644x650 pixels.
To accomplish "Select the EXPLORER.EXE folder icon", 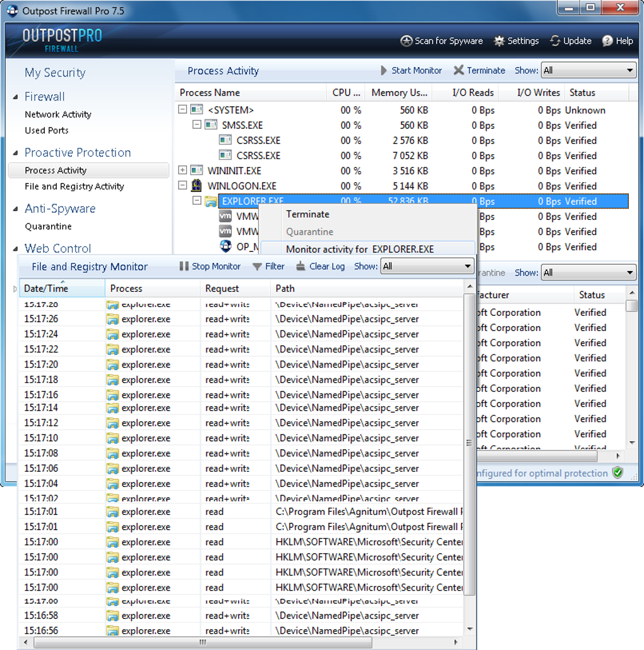I will (211, 202).
